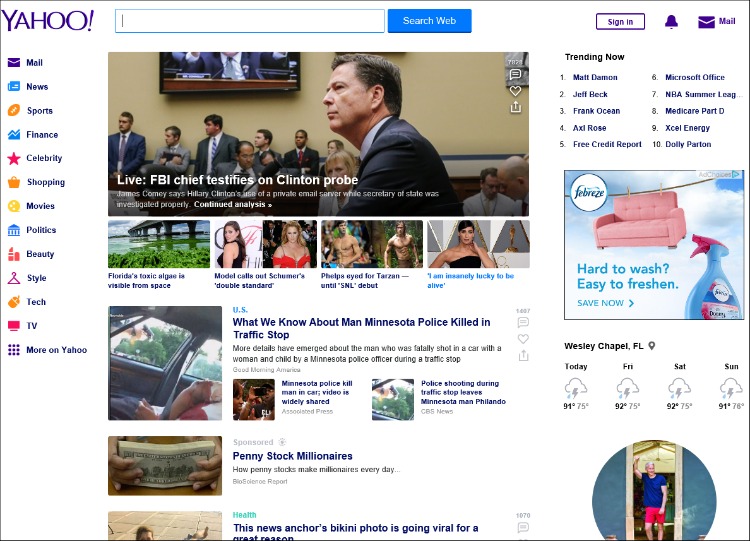This screenshot has height=541, width=750.
Task: Click the AdChoices icon on the Febreze ad
Action: point(737,175)
